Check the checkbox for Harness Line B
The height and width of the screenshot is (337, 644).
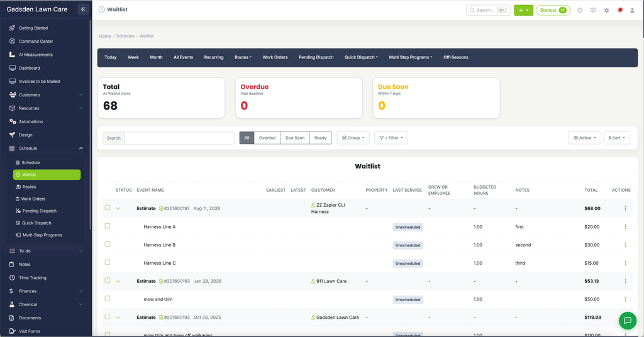coord(108,244)
